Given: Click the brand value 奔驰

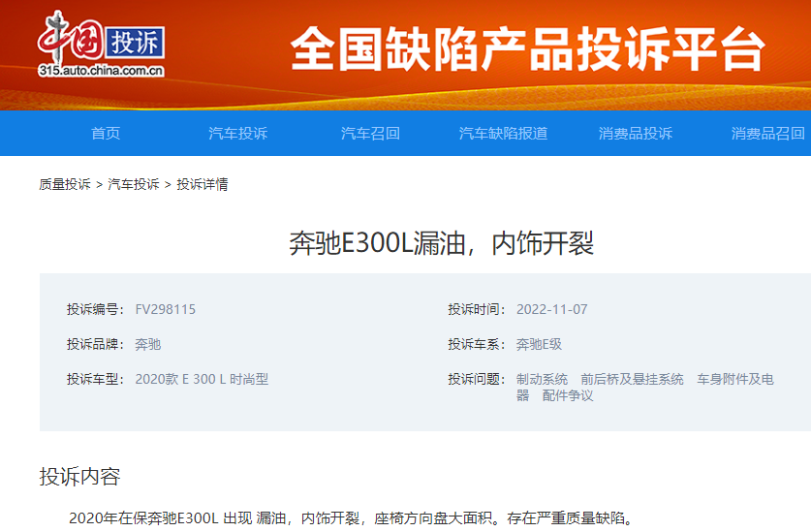Looking at the screenshot, I should [x=148, y=344].
